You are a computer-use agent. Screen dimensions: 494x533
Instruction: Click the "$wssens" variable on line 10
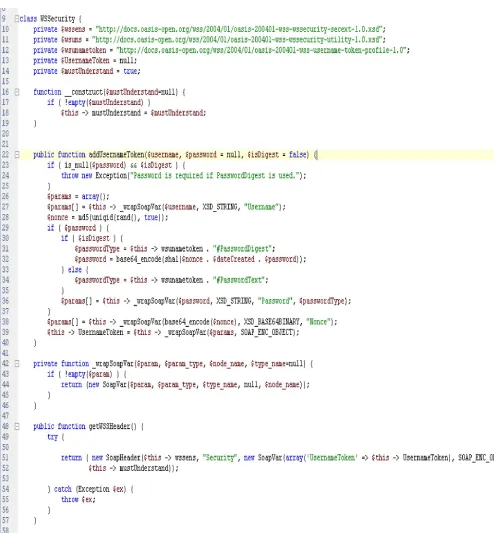click(73, 29)
